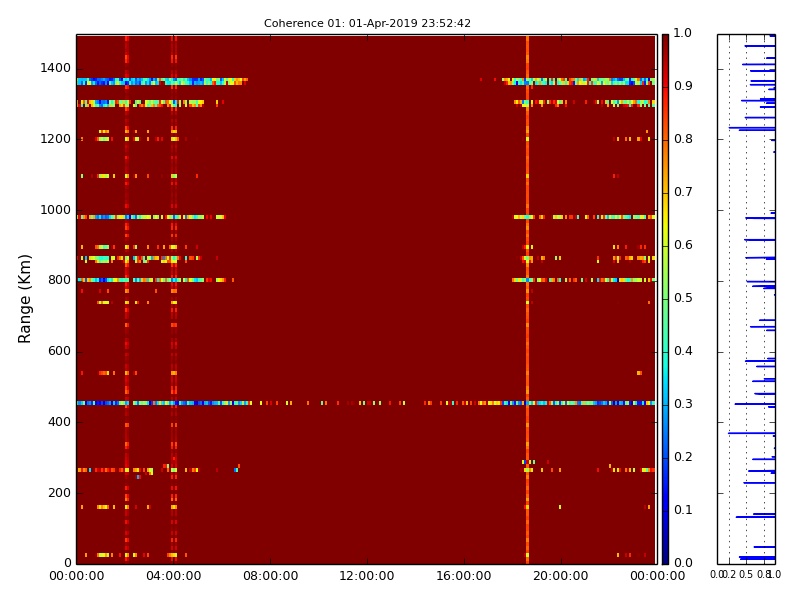Click the 04:00:00 time tick label
Image resolution: width=800 pixels, height=600 pixels.
173,576
